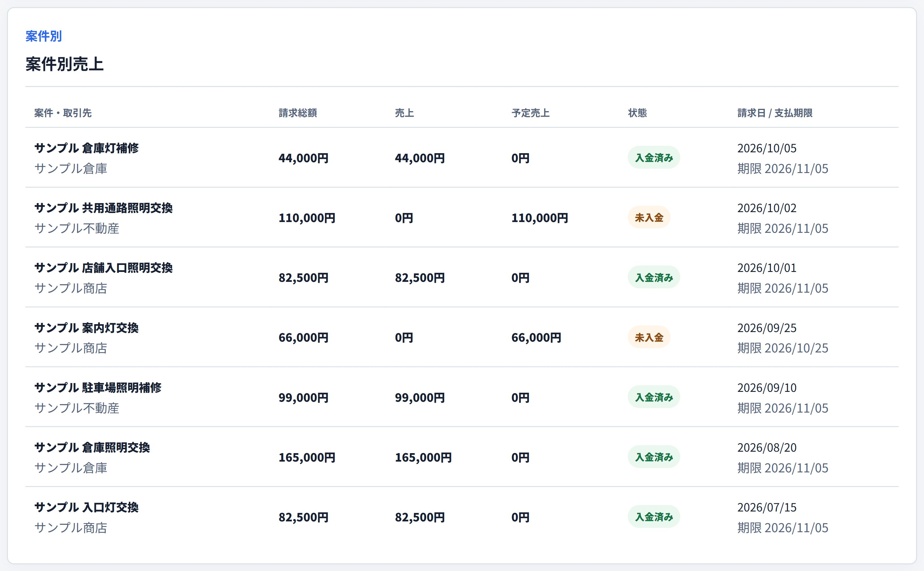Click the 案件別売上 heading
The height and width of the screenshot is (571, 924).
click(x=64, y=64)
